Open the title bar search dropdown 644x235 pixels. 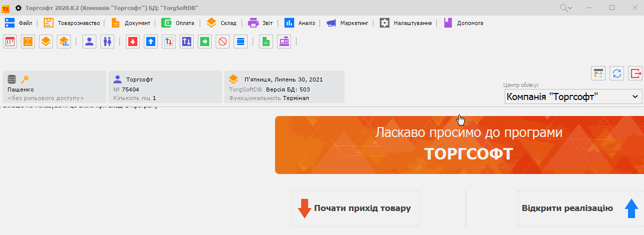pyautogui.click(x=566, y=7)
